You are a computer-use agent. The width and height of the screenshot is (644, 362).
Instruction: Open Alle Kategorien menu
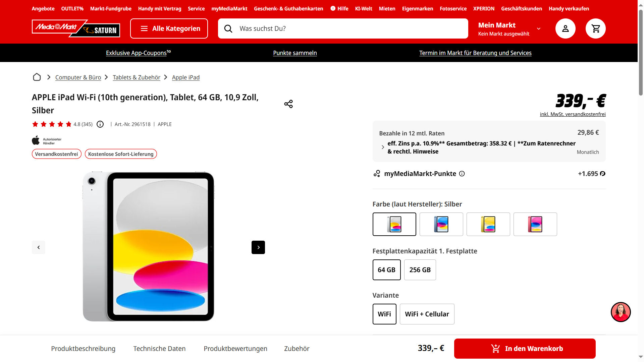click(x=169, y=28)
